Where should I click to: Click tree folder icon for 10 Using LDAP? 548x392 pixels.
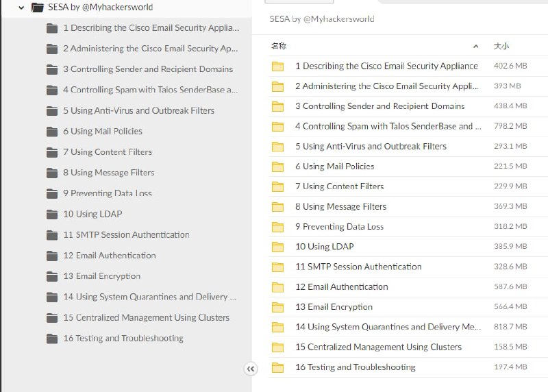[52, 214]
